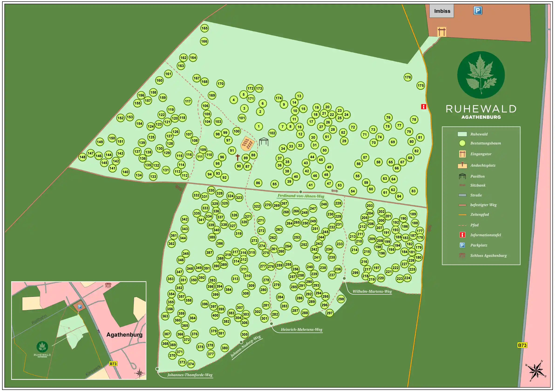Click the bench icon near tree 53
The image size is (555, 392).
click(334, 191)
